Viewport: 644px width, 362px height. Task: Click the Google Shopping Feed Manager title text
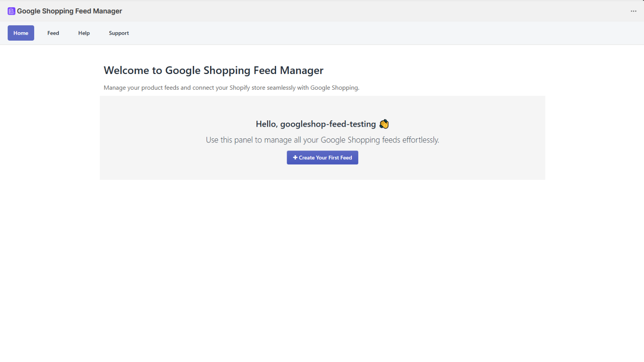click(x=70, y=11)
